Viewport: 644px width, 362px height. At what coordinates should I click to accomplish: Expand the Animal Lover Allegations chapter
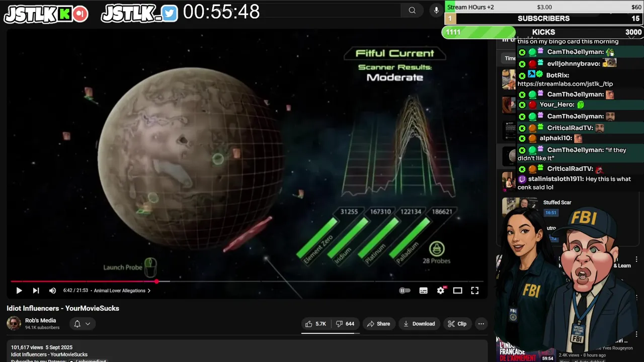[122, 291]
